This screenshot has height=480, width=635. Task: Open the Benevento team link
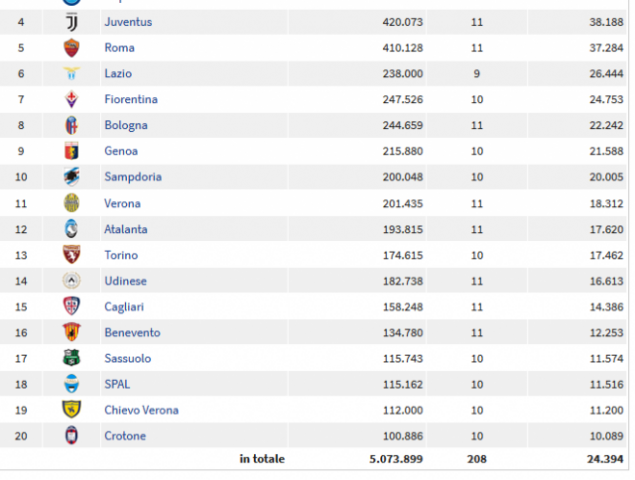[x=132, y=333]
